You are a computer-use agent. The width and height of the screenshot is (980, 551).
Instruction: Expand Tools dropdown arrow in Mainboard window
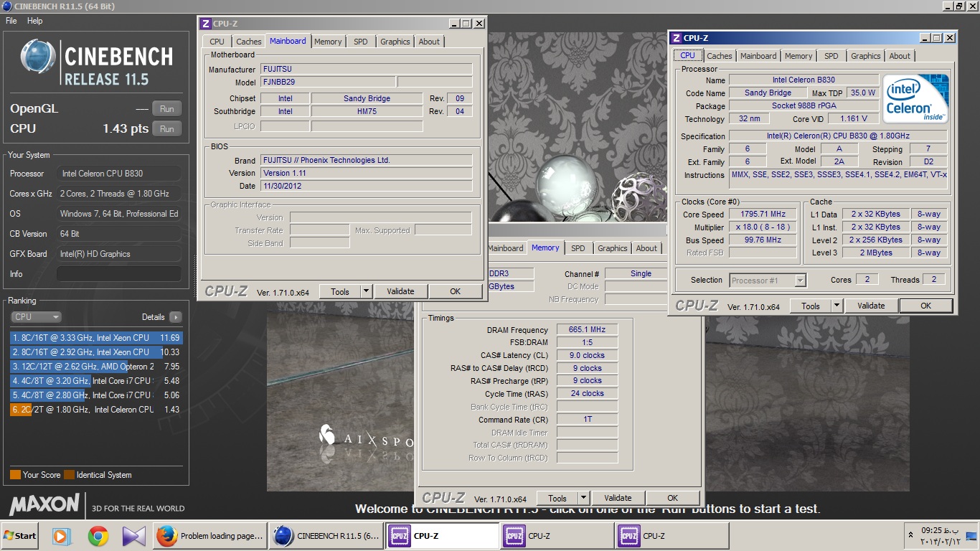pos(366,291)
